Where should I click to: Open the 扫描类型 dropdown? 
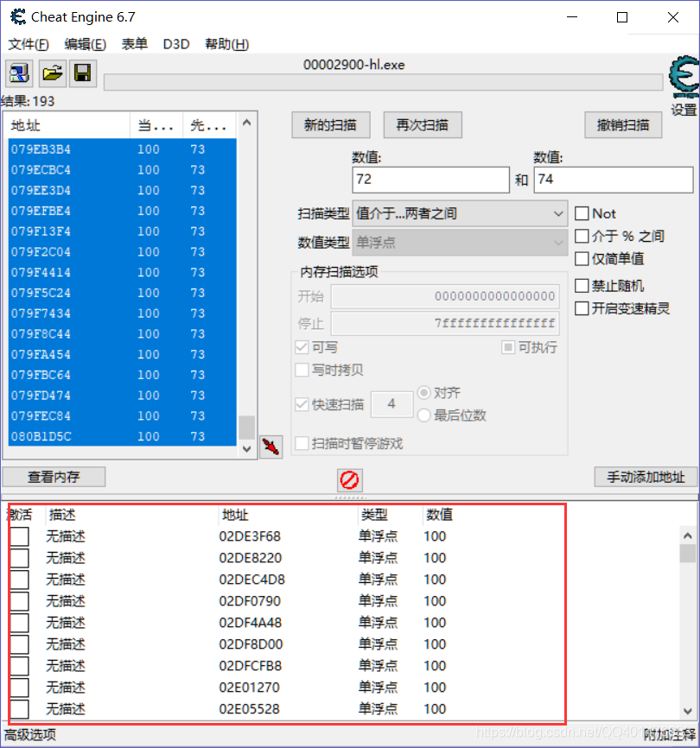(460, 213)
